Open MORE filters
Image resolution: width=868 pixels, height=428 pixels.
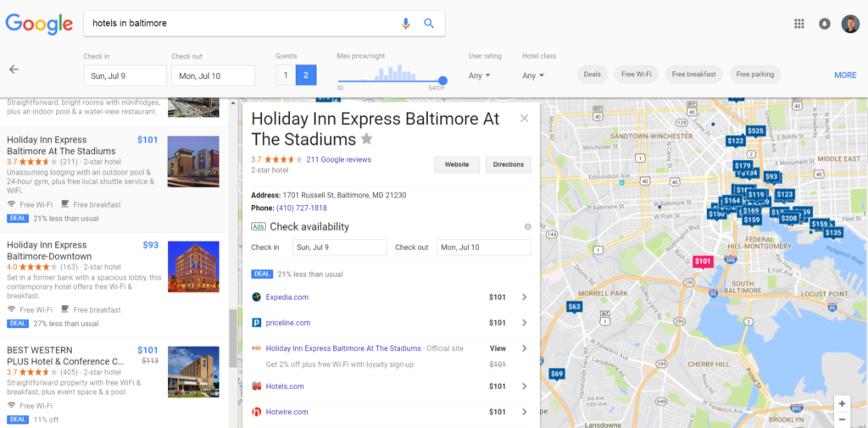pos(845,75)
